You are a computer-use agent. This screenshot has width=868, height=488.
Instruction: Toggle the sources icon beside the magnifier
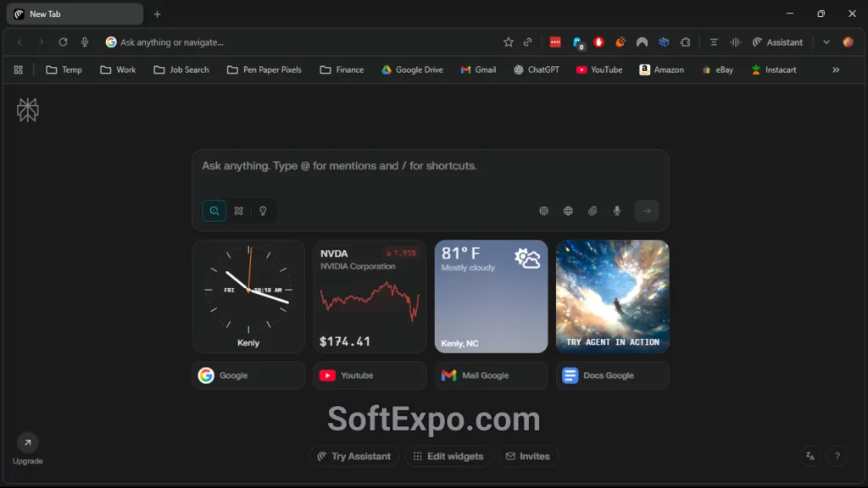[238, 211]
